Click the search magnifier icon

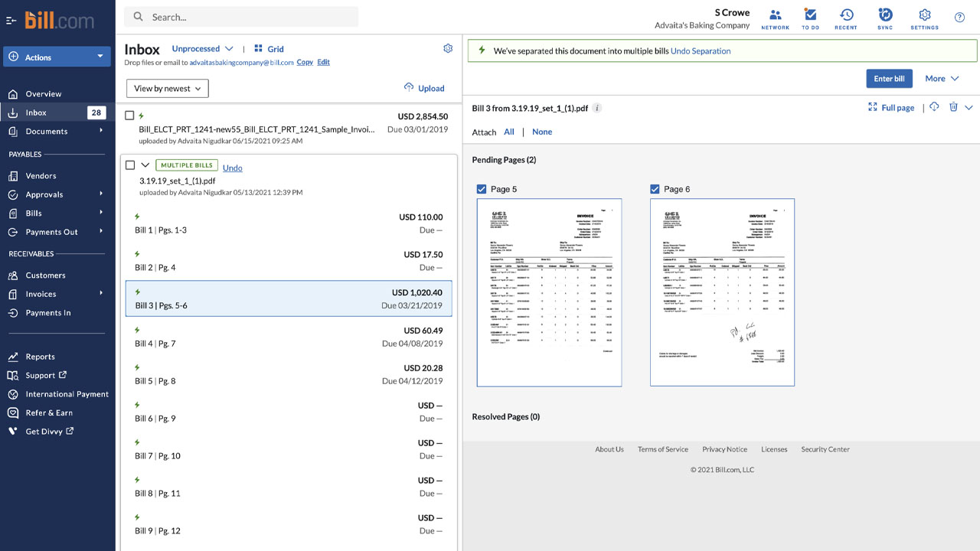point(138,17)
